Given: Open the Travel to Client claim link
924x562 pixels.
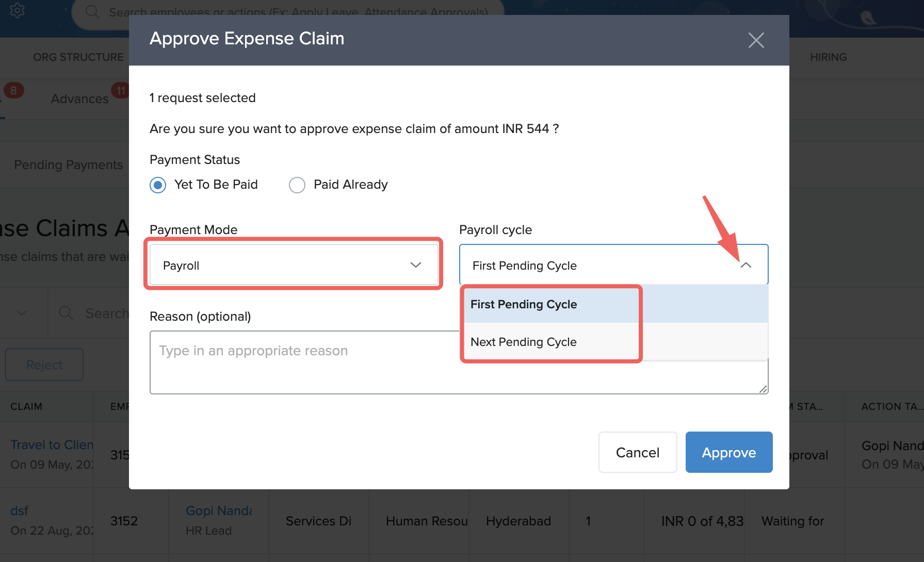Looking at the screenshot, I should tap(52, 444).
